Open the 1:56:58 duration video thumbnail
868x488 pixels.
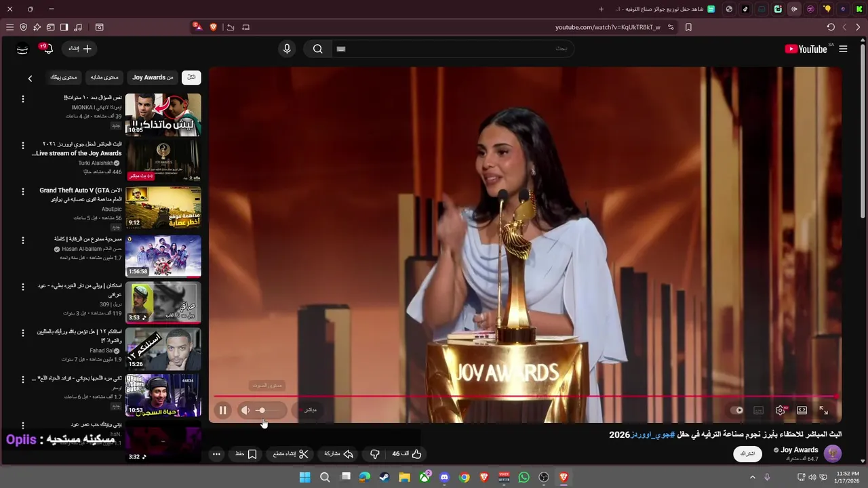(x=163, y=256)
